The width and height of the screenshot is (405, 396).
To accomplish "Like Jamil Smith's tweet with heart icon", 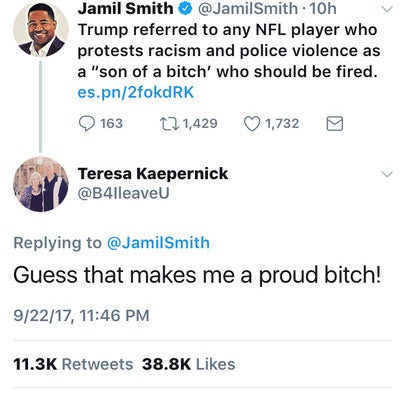I will click(x=252, y=124).
